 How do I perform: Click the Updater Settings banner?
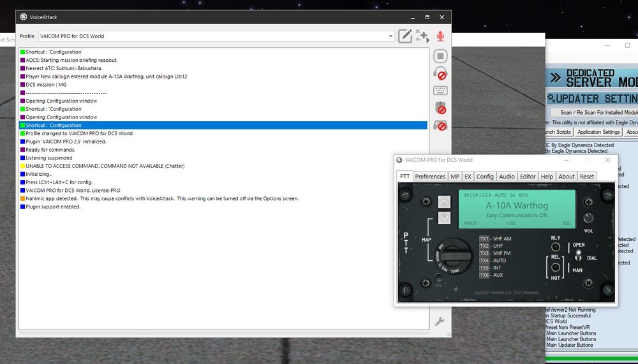[592, 98]
